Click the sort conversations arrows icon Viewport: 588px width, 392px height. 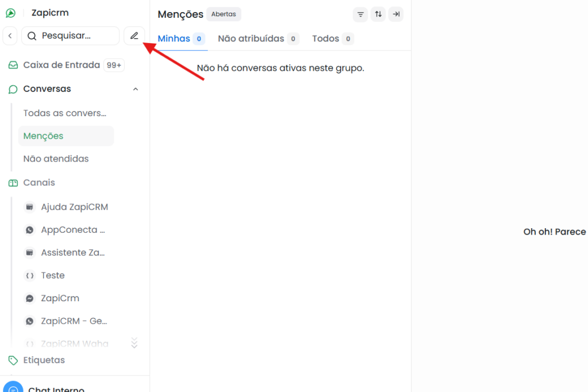click(378, 14)
